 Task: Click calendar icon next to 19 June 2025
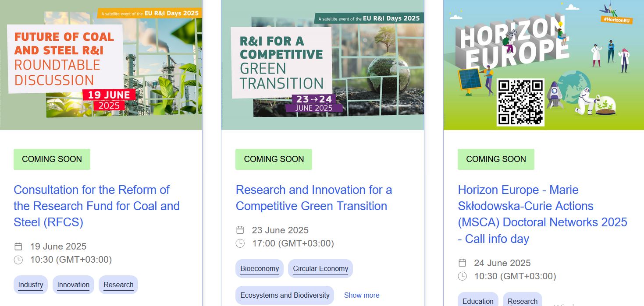18,246
